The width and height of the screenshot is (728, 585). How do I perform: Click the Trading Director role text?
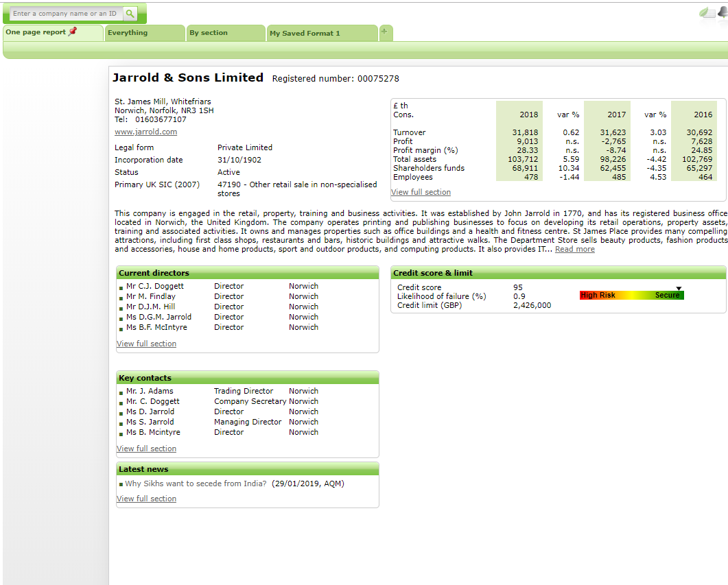[x=244, y=391]
